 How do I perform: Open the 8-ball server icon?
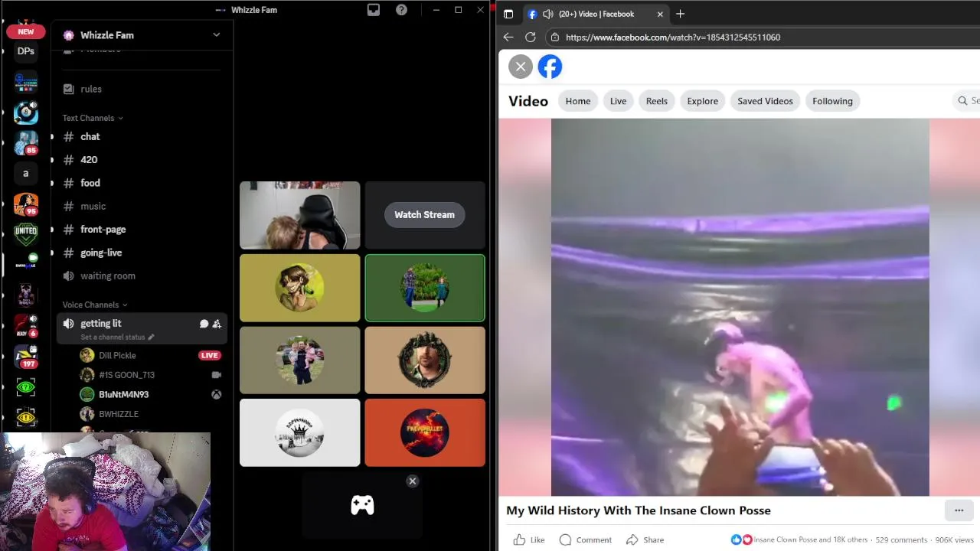pyautogui.click(x=26, y=112)
